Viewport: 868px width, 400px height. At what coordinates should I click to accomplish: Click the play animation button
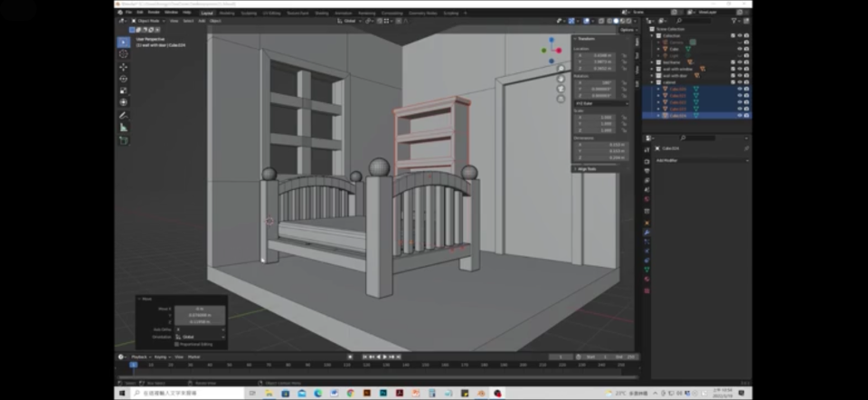click(385, 357)
